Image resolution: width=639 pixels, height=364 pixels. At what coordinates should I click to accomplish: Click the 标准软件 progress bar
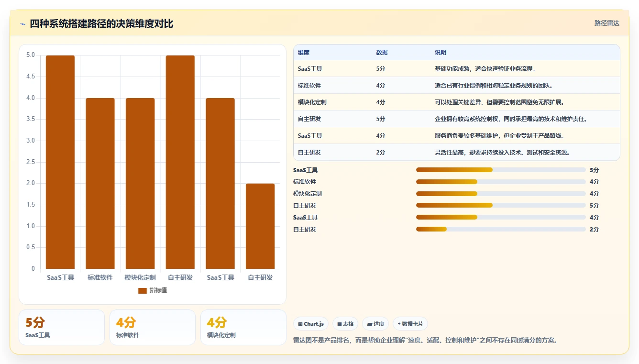(x=501, y=182)
